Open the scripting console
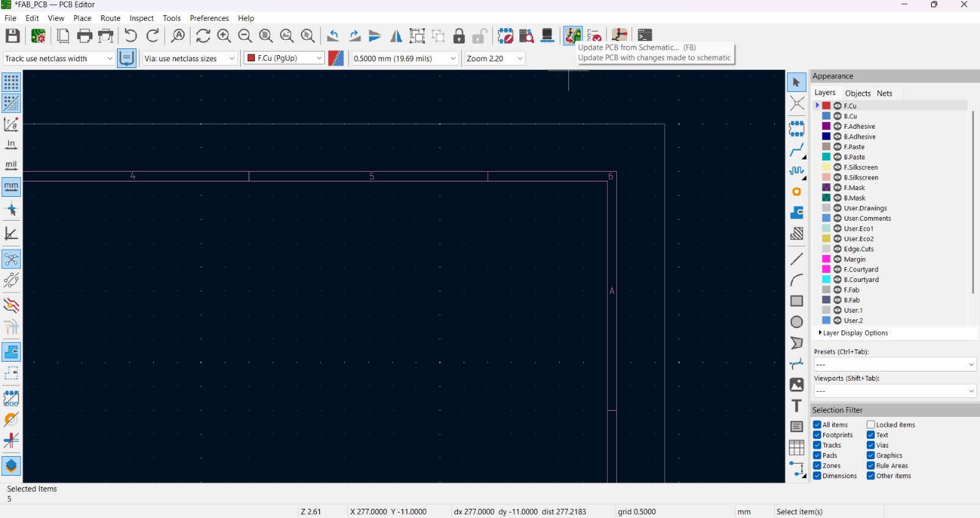This screenshot has width=980, height=518. pyautogui.click(x=644, y=36)
